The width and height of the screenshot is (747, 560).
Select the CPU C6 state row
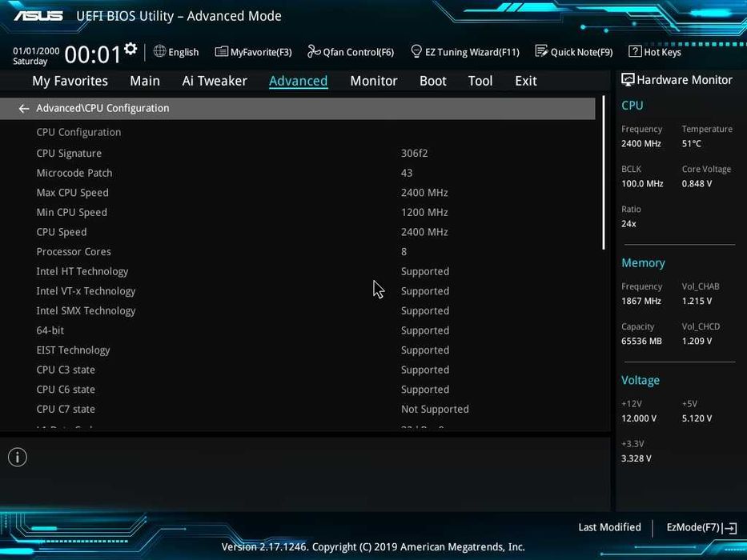[x=297, y=390]
